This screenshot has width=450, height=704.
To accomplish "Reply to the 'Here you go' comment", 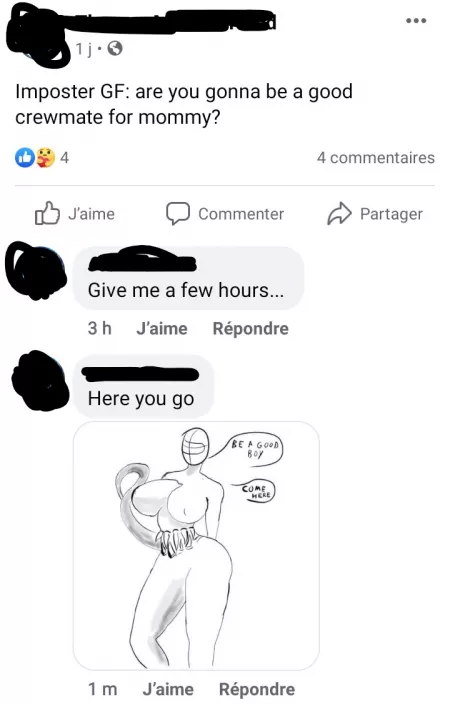I will tap(257, 689).
